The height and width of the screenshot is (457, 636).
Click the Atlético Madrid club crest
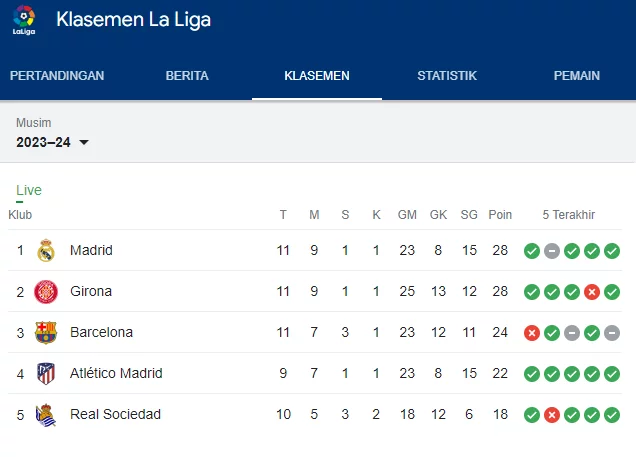[46, 373]
